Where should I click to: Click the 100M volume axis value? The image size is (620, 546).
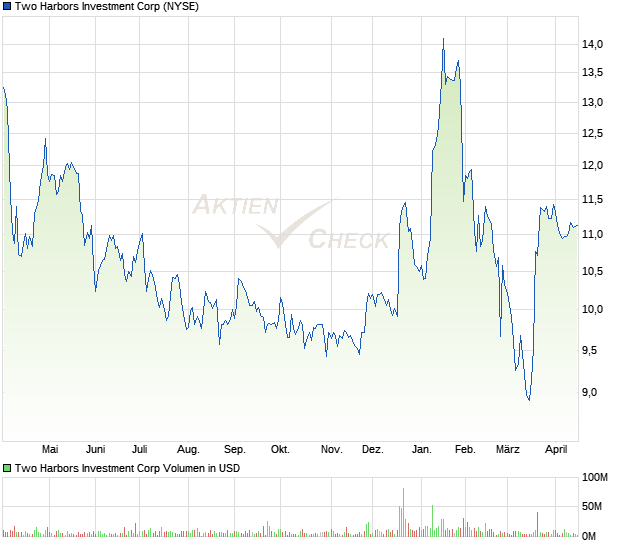coord(595,478)
